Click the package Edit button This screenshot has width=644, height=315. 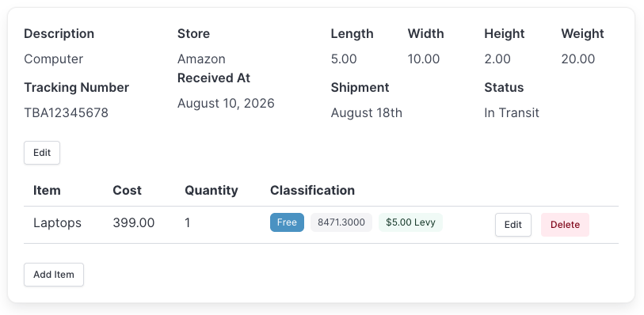(42, 153)
